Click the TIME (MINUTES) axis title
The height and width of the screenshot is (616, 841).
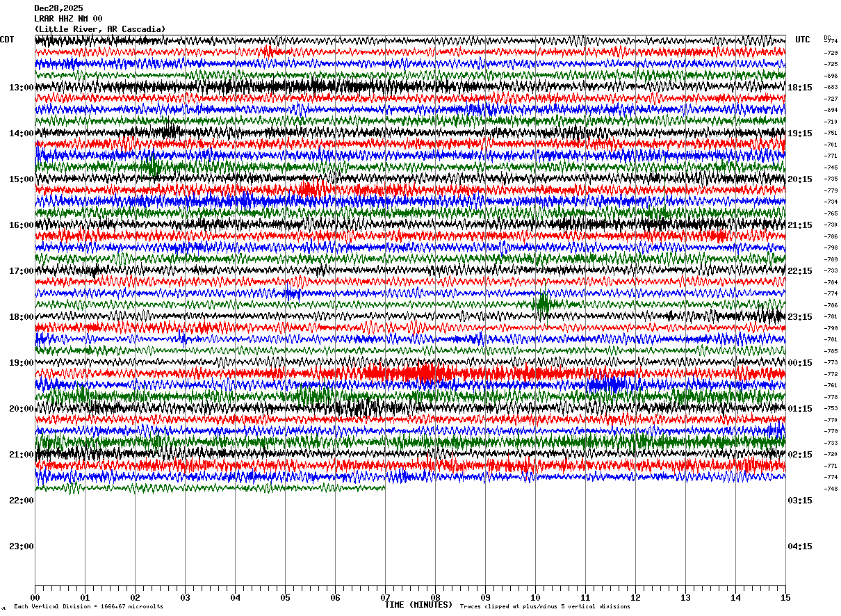[x=419, y=605]
